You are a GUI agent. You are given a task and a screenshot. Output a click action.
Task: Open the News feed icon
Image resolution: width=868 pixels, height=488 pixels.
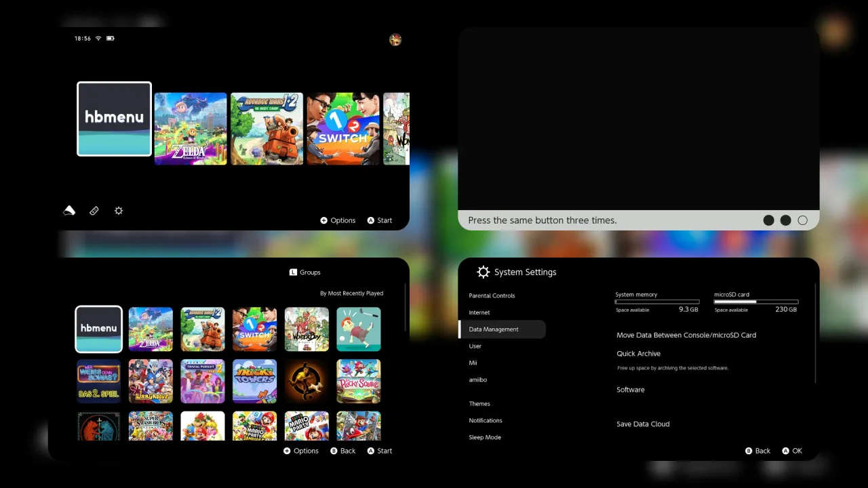point(69,210)
